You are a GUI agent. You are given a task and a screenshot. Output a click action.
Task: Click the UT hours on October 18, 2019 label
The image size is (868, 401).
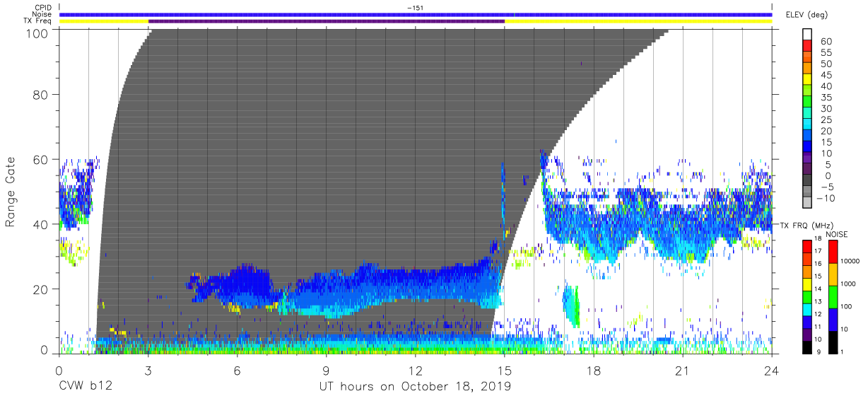tap(416, 387)
